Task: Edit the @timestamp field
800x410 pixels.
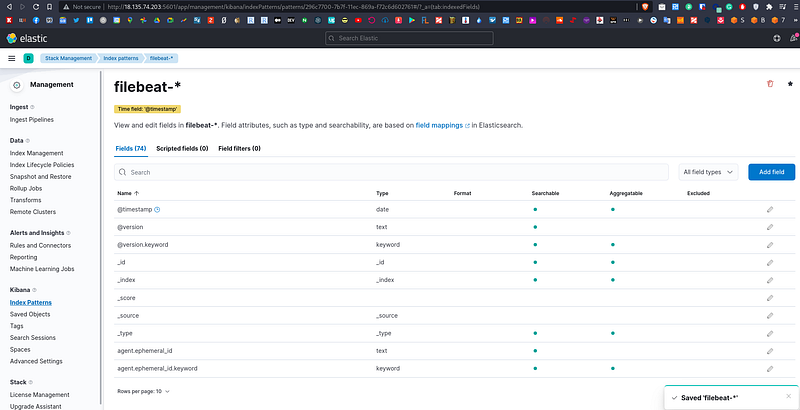Action: point(770,210)
